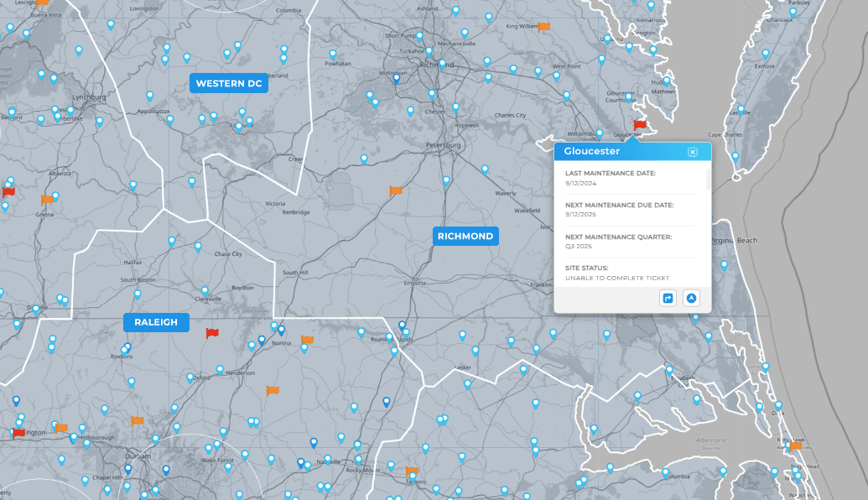This screenshot has height=500, width=868.
Task: Click the blue pin marker near Cape Charles
Action: (x=735, y=156)
